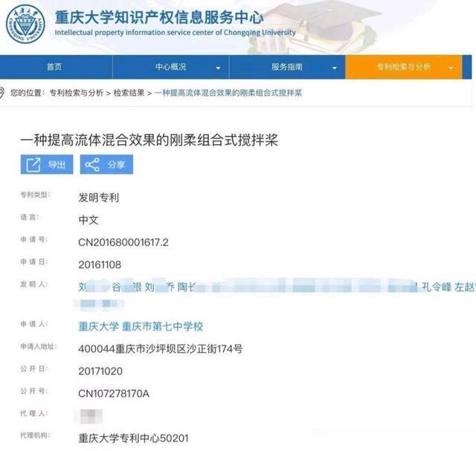
Task: Select language value 中文
Action: (x=89, y=220)
